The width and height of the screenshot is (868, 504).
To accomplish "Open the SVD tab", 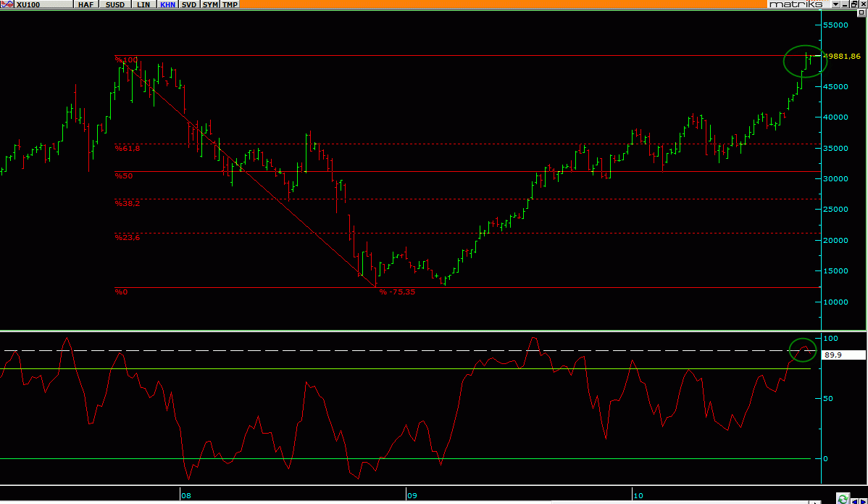I will (x=189, y=4).
